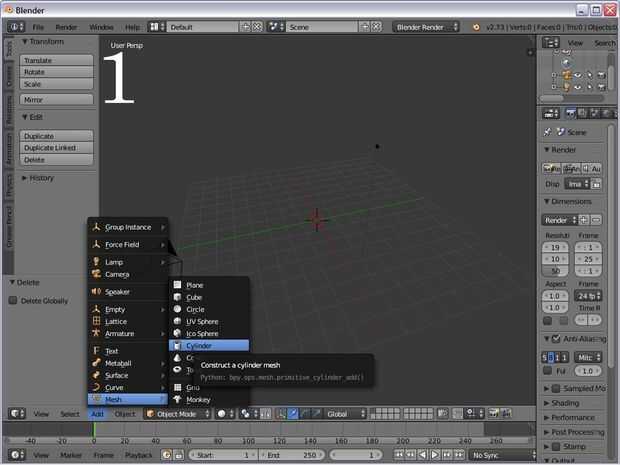
Task: Add an Ico Sphere mesh
Action: click(x=209, y=334)
